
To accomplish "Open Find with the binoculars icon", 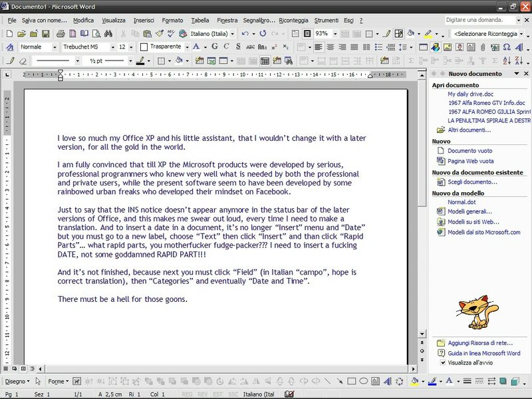I will tap(108, 34).
